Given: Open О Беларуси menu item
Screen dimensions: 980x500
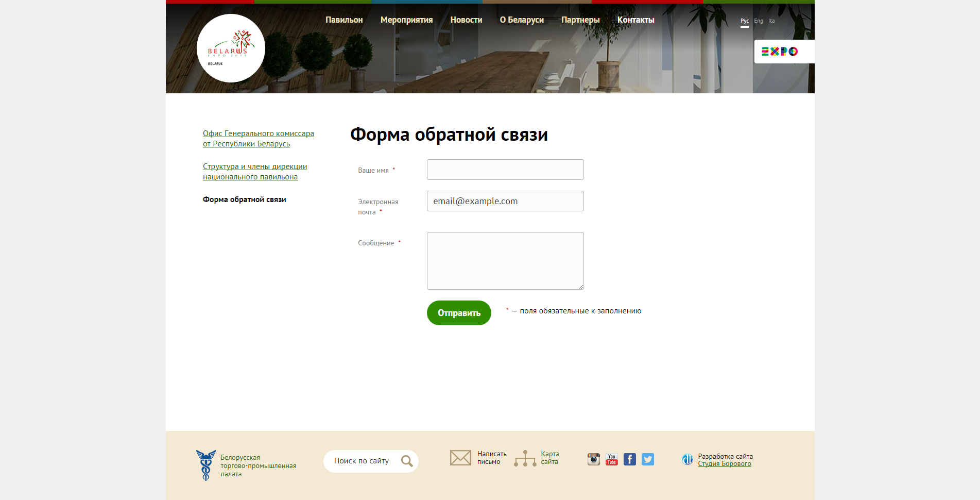Looking at the screenshot, I should [522, 20].
